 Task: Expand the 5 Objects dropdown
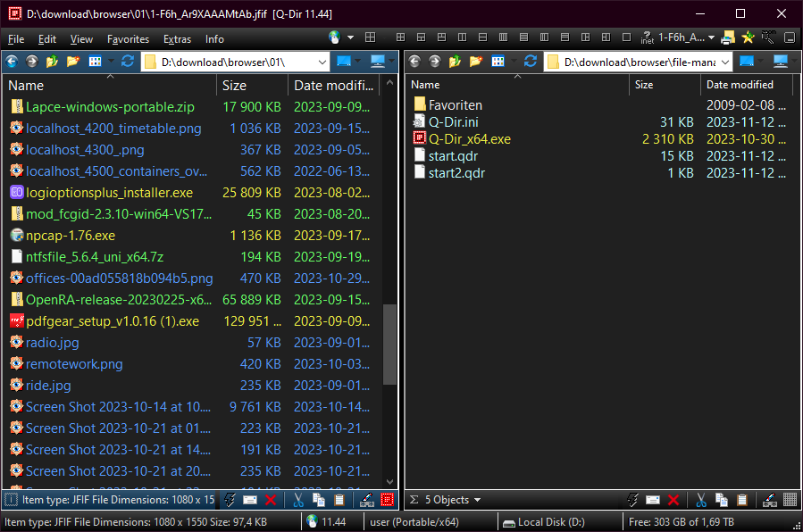476,500
